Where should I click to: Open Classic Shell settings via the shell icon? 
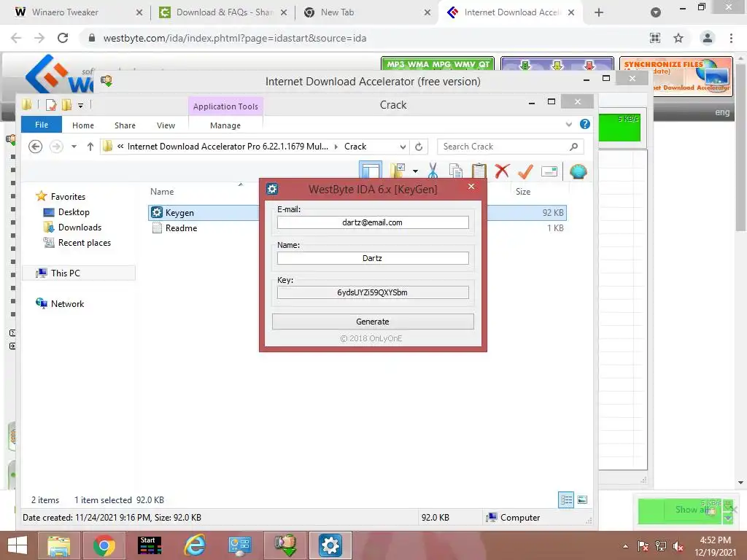578,171
